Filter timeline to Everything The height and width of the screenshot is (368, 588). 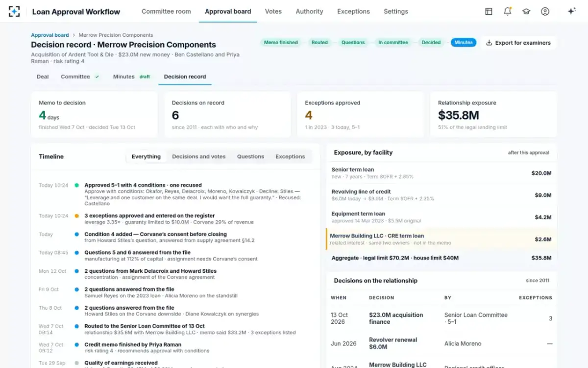(146, 157)
